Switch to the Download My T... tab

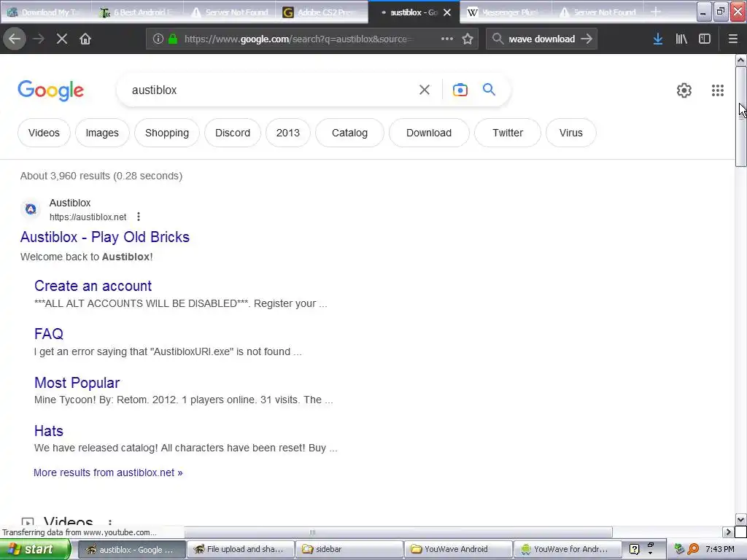46,12
